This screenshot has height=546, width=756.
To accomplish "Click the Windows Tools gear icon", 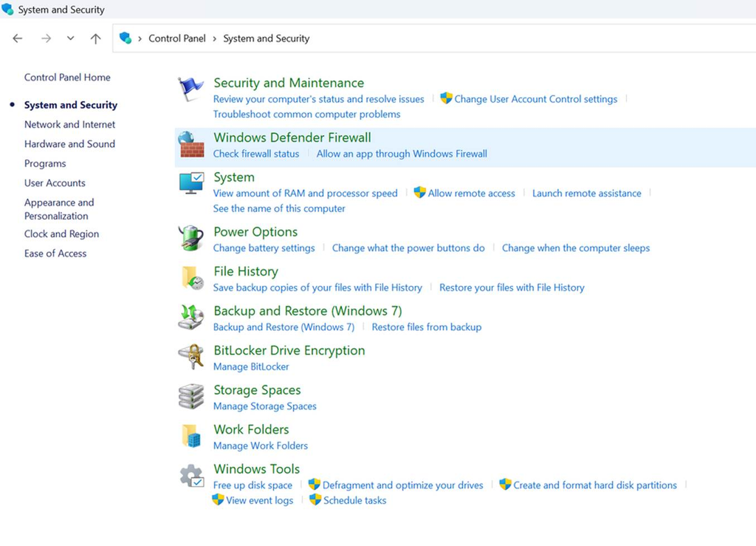I will tap(191, 476).
